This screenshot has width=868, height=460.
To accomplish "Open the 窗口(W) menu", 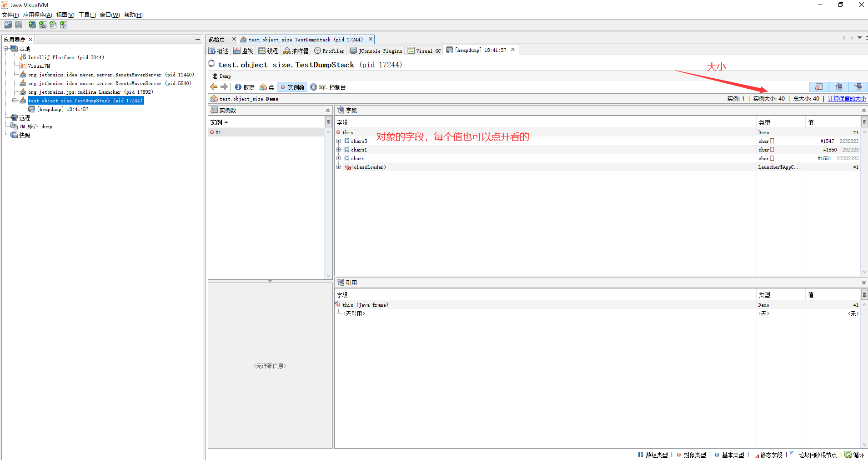I will click(x=110, y=15).
